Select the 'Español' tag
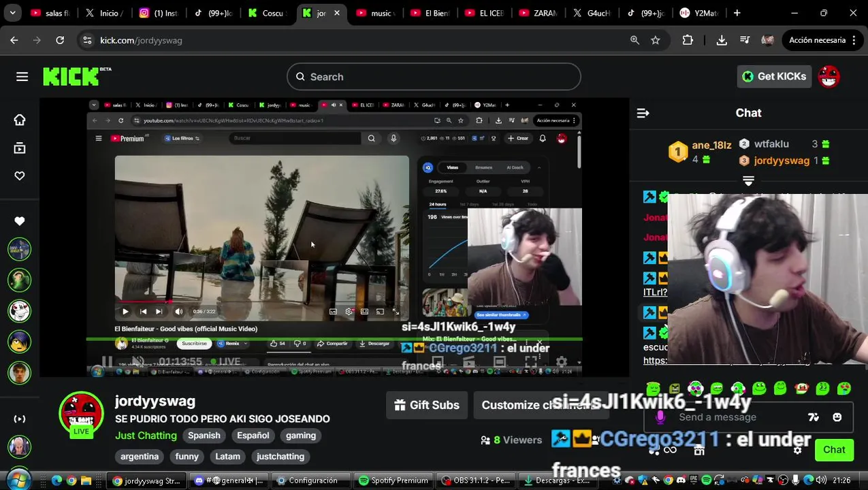 point(253,436)
